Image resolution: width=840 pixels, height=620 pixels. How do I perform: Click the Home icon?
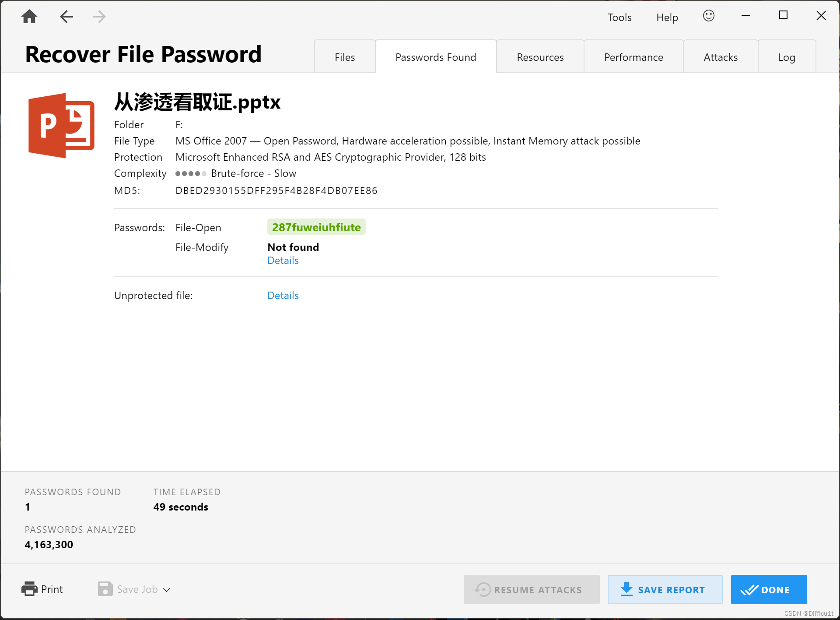[x=29, y=17]
